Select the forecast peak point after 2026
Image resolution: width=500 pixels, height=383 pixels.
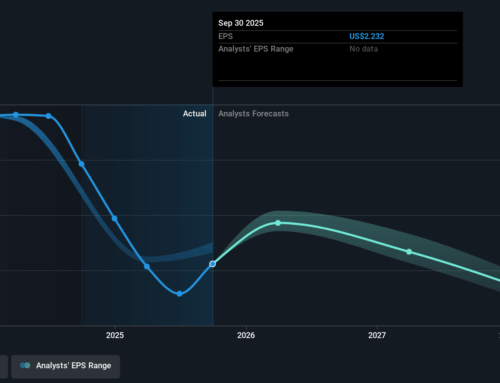[278, 223]
